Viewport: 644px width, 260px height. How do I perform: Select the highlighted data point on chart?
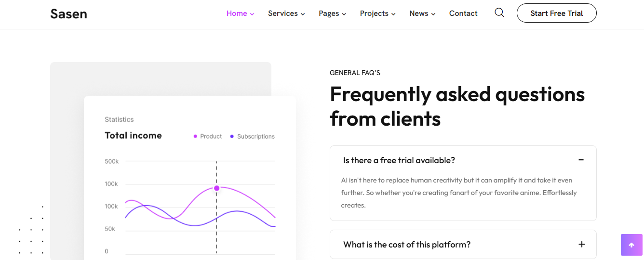pos(216,188)
